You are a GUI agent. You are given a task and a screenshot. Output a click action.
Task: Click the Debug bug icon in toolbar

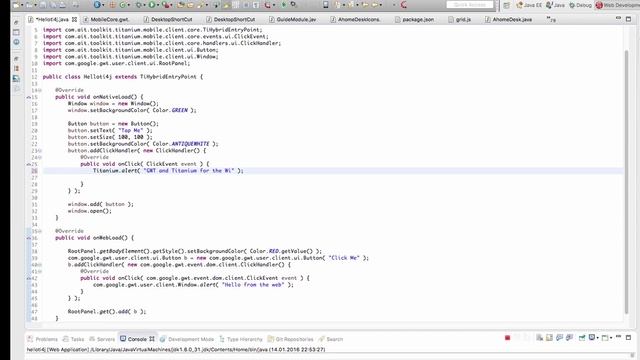tap(139, 5)
